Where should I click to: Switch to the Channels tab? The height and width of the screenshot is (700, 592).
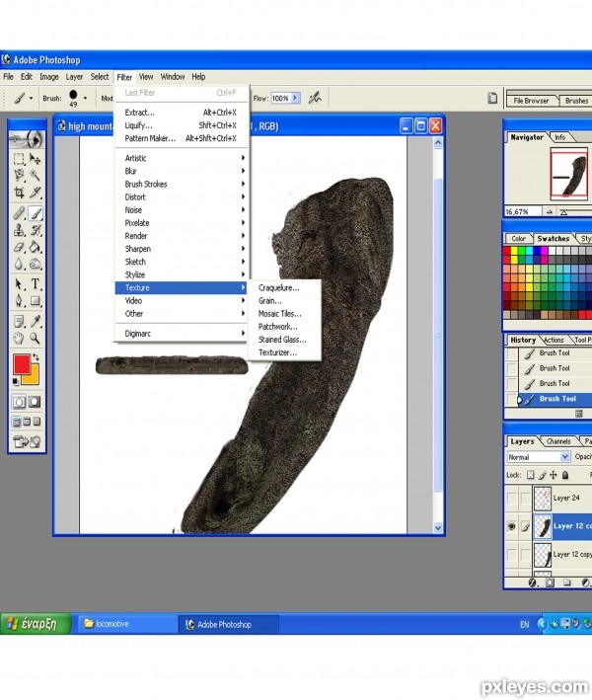(558, 441)
